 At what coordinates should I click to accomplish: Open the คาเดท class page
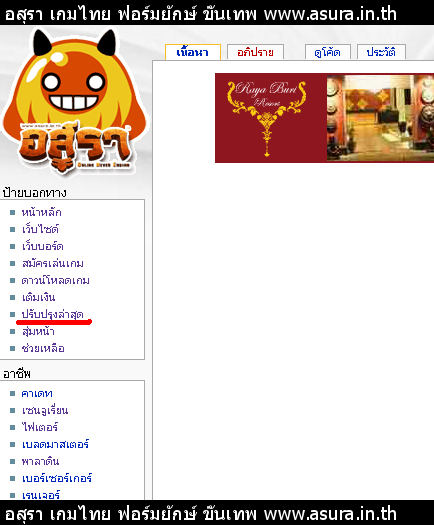coord(37,393)
